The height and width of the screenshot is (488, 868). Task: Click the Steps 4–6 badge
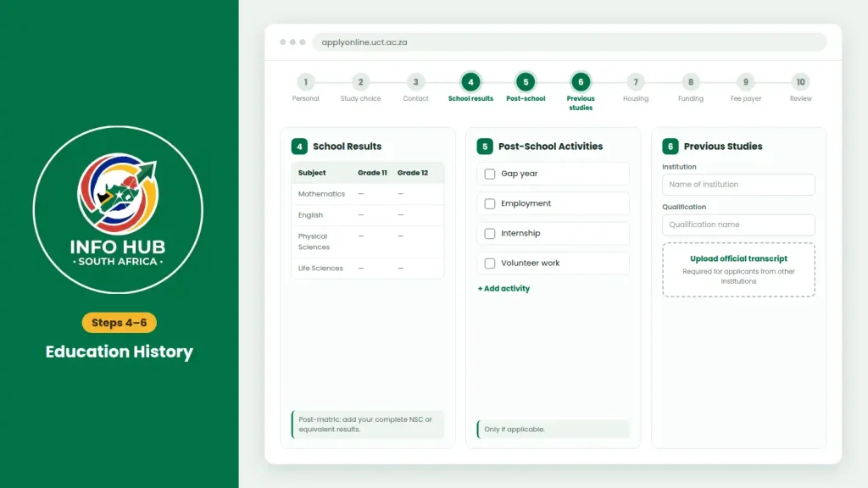[119, 323]
